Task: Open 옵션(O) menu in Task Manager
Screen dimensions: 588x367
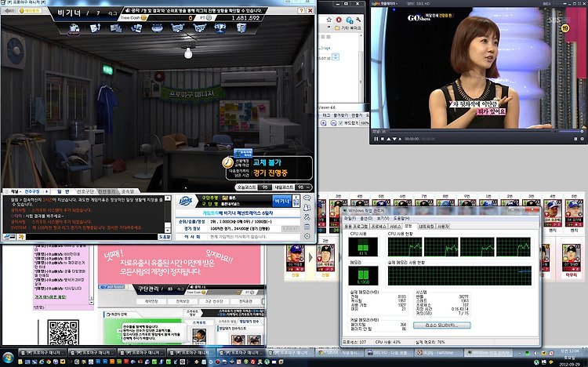Action: click(366, 219)
